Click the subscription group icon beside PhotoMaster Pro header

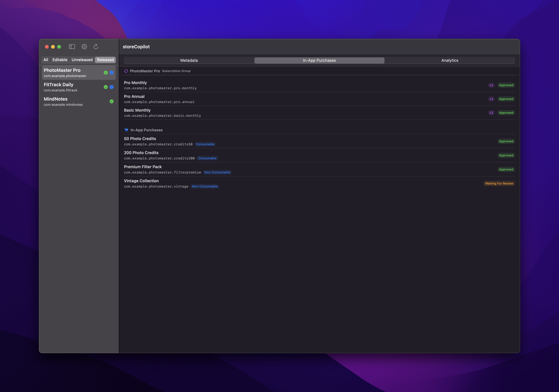pos(126,71)
